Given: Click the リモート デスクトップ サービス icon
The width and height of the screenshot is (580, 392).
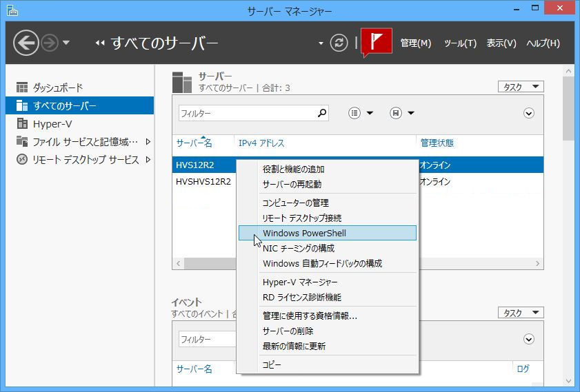Looking at the screenshot, I should (22, 159).
